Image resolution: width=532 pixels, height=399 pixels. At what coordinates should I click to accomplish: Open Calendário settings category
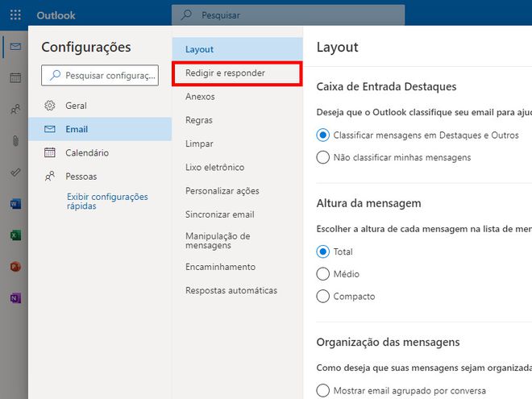click(100, 152)
